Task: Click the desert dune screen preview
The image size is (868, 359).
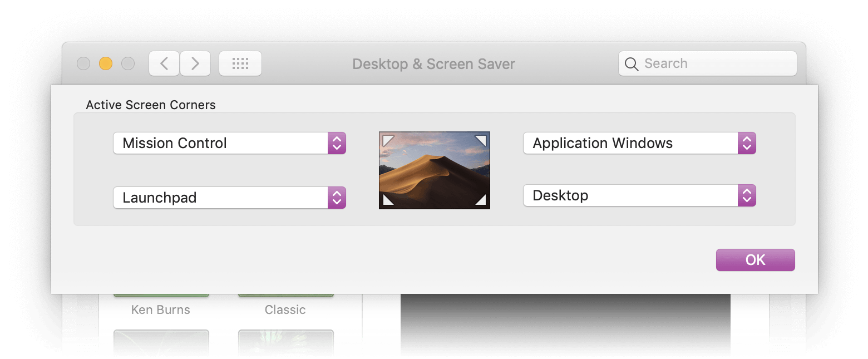Action: [435, 170]
